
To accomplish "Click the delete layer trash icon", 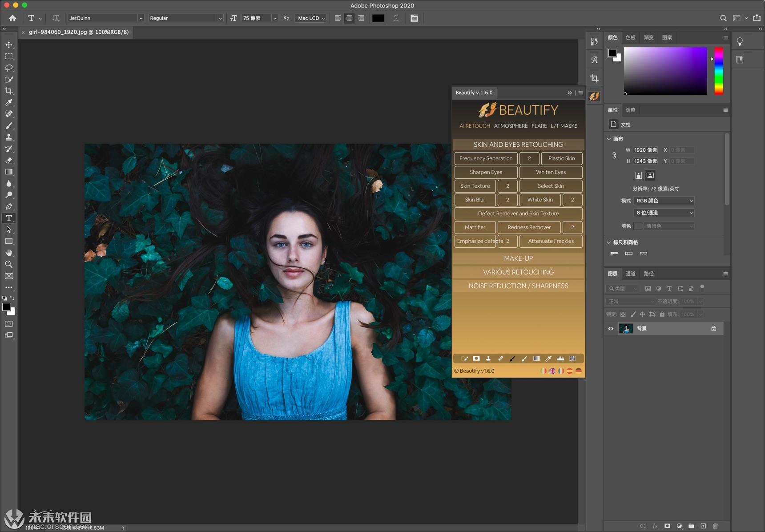I will coord(715,526).
